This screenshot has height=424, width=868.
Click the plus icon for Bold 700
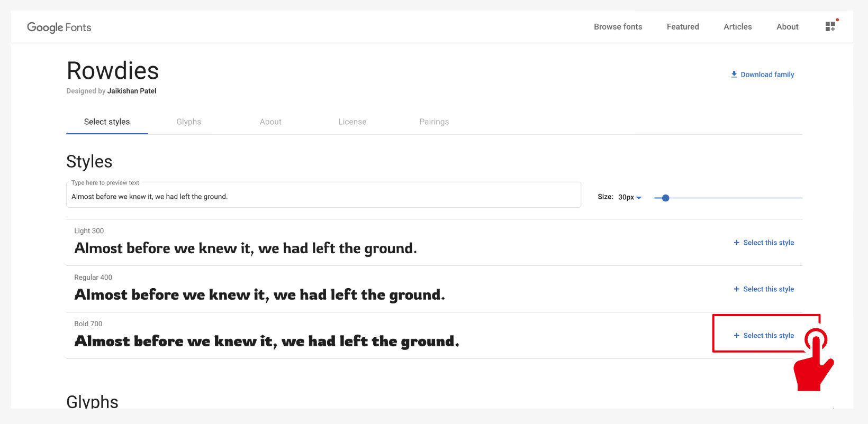tap(736, 336)
